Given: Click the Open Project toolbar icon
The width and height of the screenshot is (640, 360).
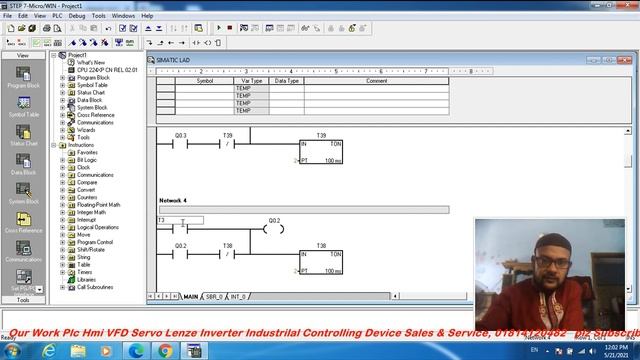Looking at the screenshot, I should point(22,28).
